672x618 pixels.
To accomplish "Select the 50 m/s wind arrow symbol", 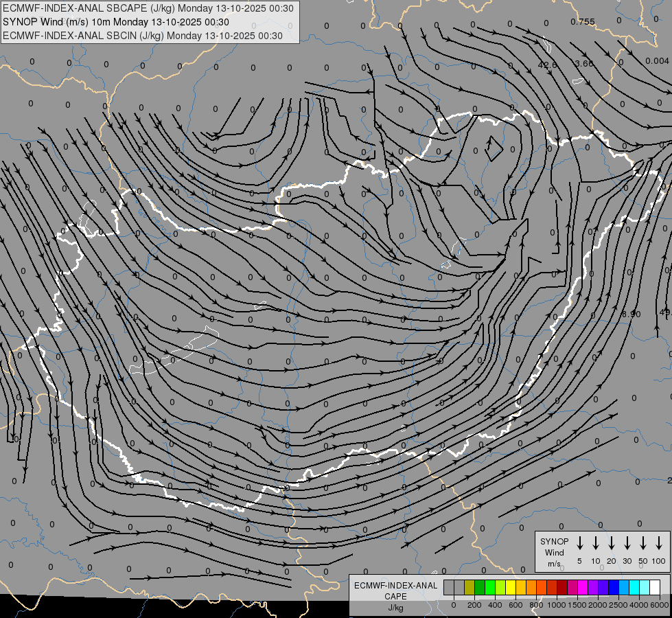I will tap(643, 542).
